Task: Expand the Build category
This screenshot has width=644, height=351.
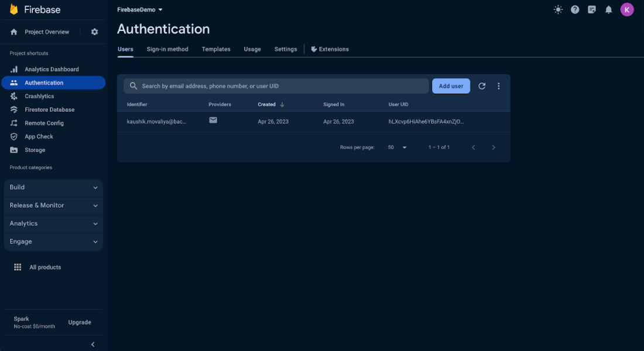Action: 53,187
